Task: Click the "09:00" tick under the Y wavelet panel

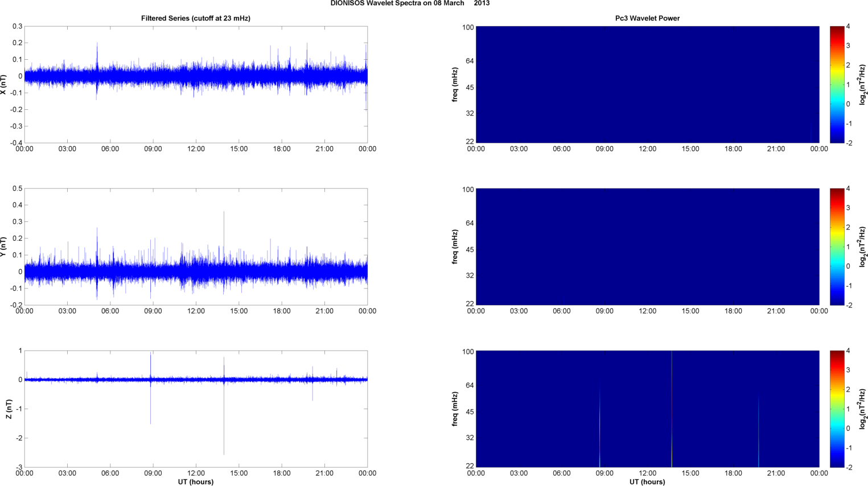Action: click(x=604, y=311)
